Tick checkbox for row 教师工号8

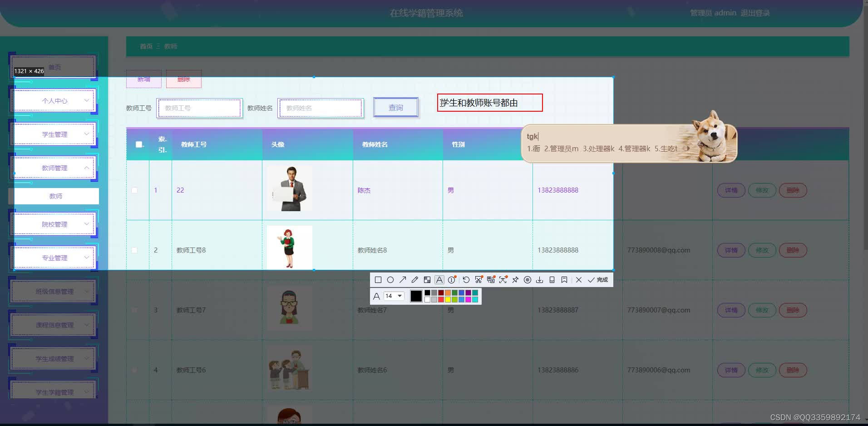134,250
